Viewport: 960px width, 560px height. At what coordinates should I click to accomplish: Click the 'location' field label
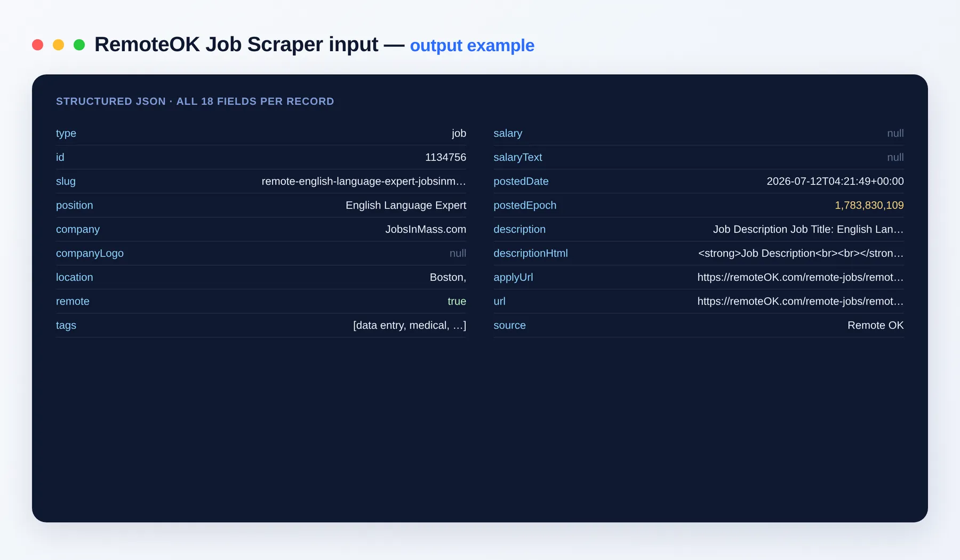pos(74,277)
